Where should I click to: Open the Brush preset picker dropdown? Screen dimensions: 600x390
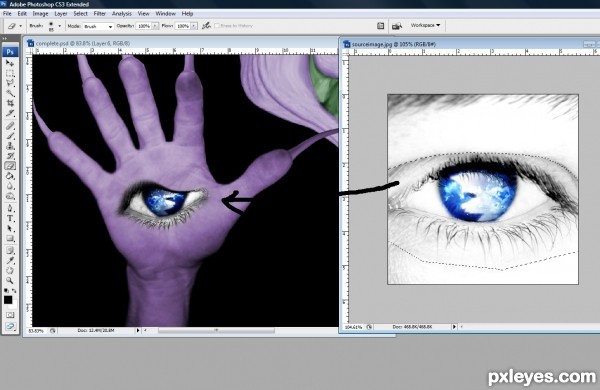60,26
